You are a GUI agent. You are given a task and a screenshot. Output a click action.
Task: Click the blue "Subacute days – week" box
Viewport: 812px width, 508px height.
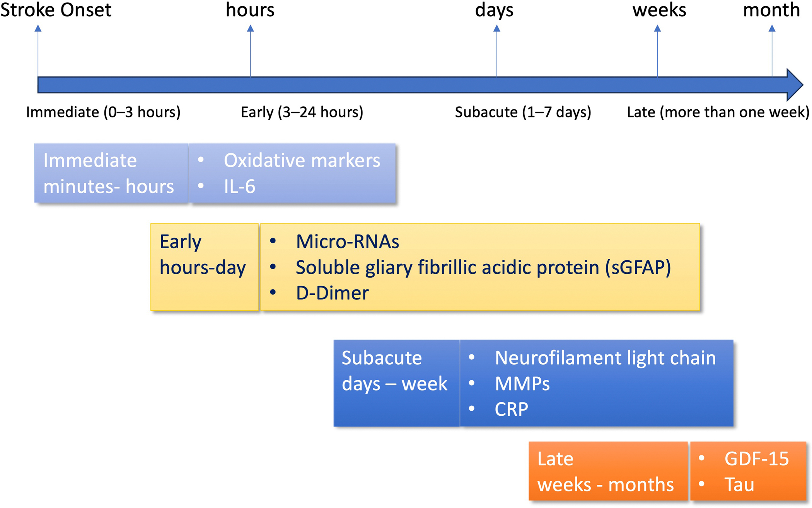(x=396, y=383)
